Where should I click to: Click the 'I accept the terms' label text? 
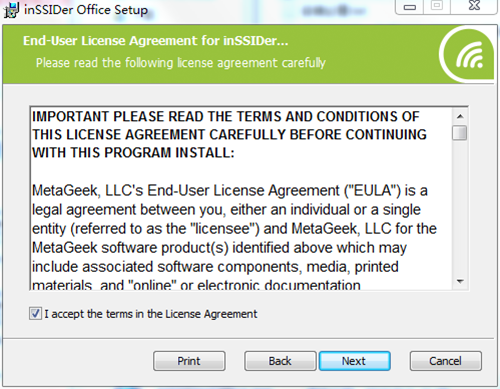pos(151,314)
